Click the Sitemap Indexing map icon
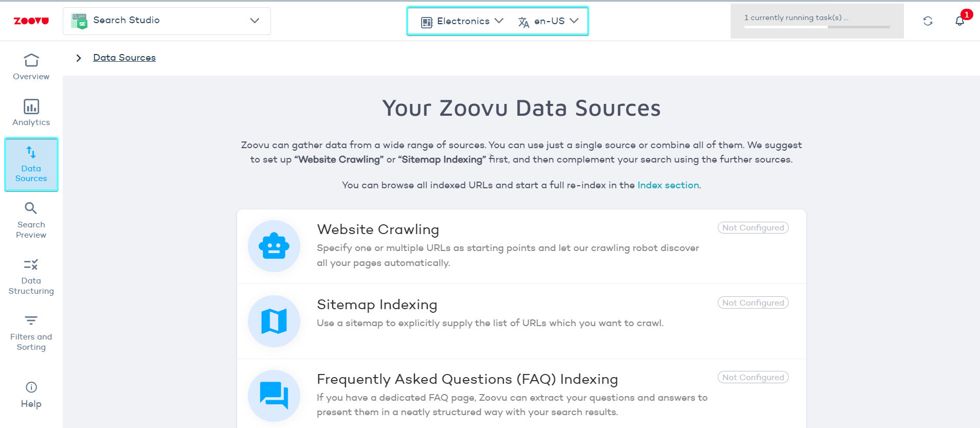 (274, 321)
